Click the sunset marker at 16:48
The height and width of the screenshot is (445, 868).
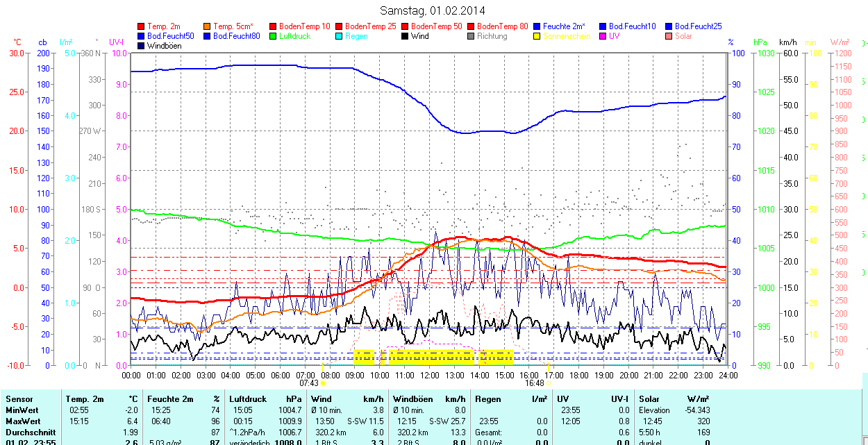[549, 383]
